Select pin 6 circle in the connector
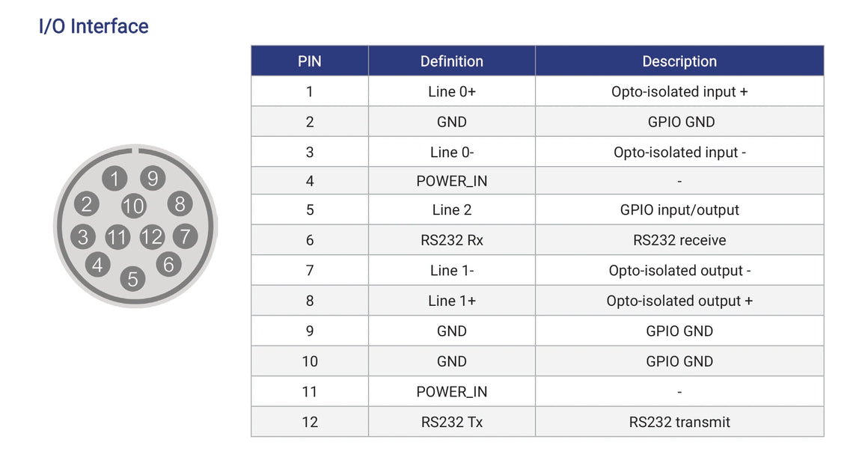Screen dimensions: 868x460 point(169,264)
